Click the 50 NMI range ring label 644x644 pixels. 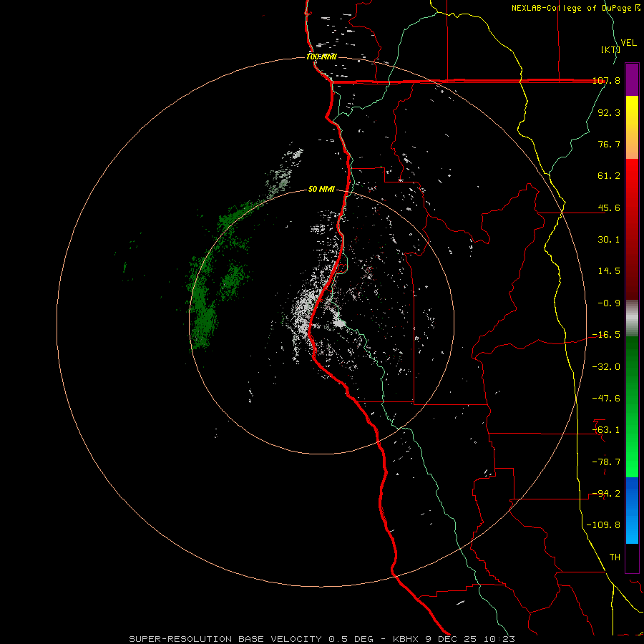point(321,189)
